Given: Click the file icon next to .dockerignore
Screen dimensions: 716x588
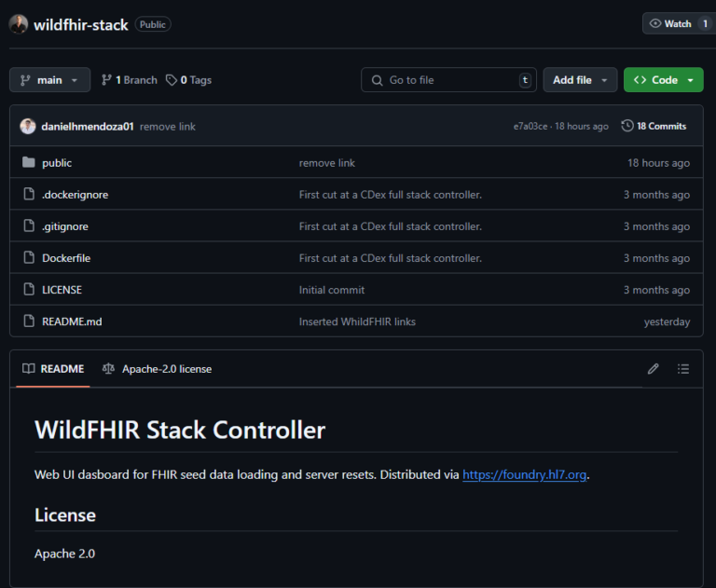Looking at the screenshot, I should pyautogui.click(x=29, y=194).
